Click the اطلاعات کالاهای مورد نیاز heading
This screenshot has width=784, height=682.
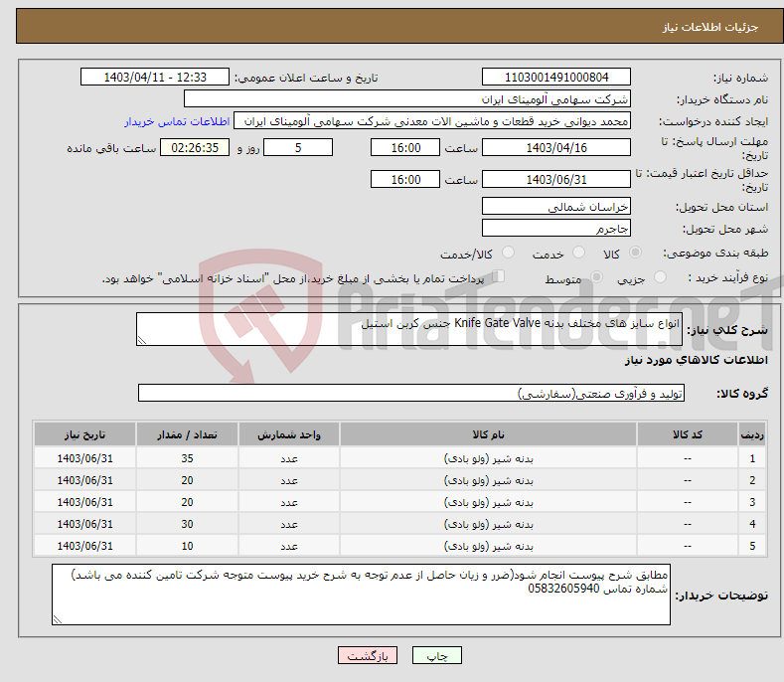click(696, 360)
